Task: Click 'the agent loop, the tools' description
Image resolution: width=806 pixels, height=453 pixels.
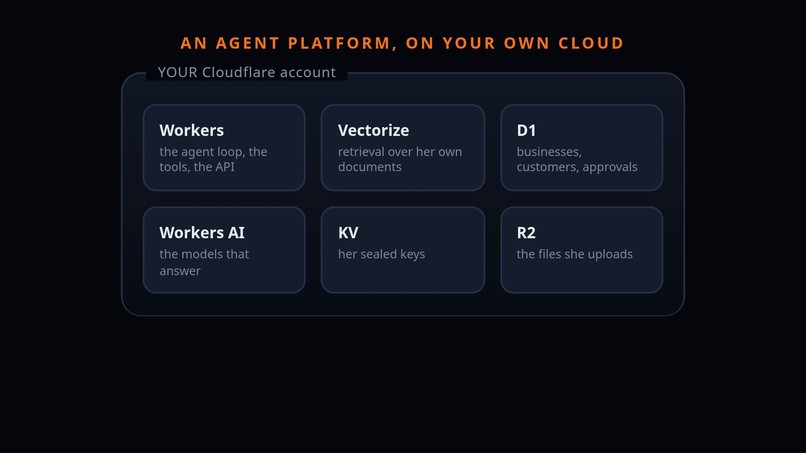Action: click(213, 159)
